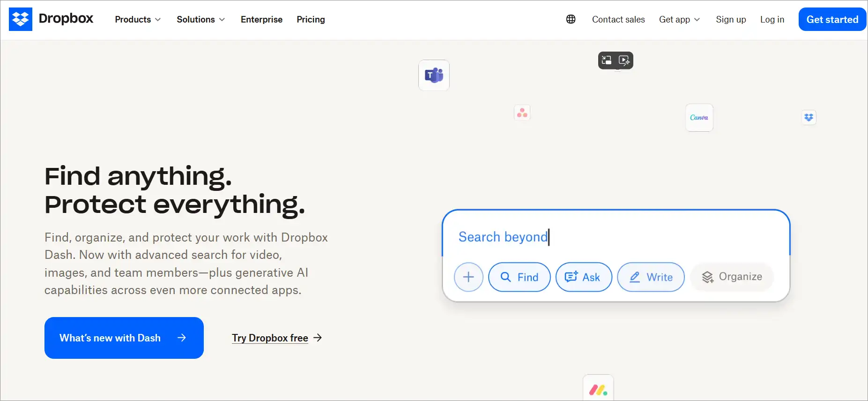This screenshot has height=401, width=868.
Task: Open the Get app dropdown
Action: [679, 19]
